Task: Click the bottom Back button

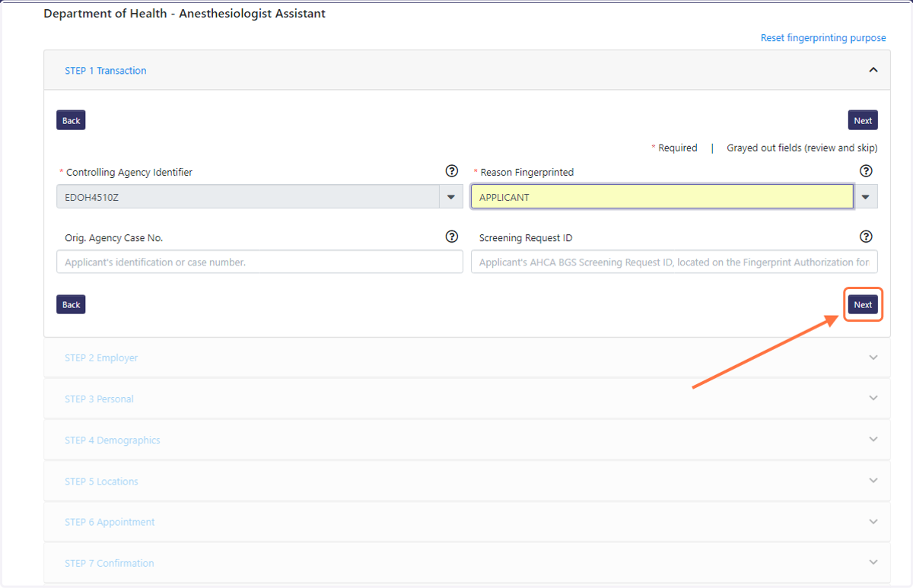Action: point(71,304)
